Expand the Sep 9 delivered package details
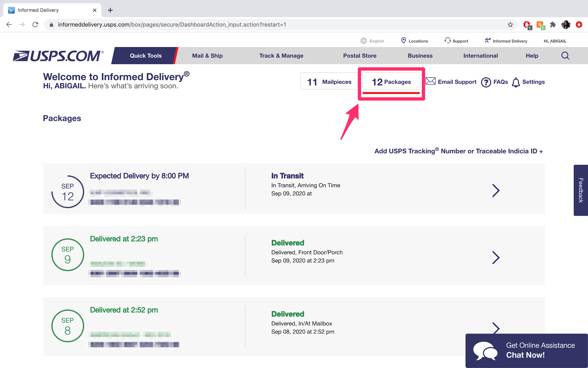This screenshot has height=368, width=588. (496, 258)
